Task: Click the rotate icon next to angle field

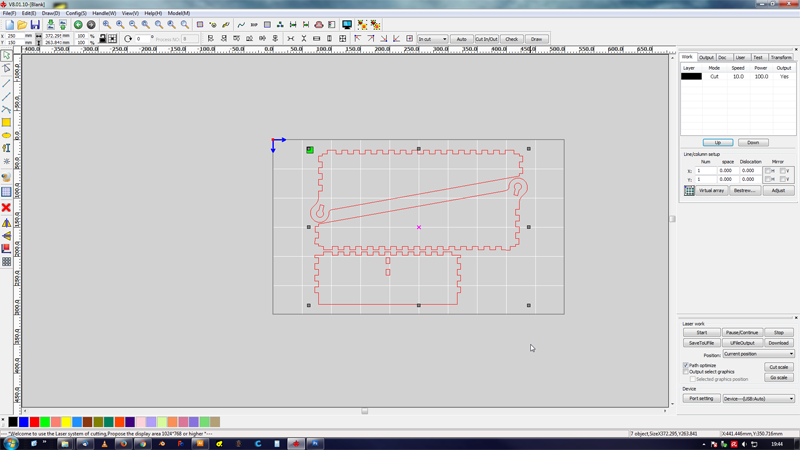Action: [128, 39]
